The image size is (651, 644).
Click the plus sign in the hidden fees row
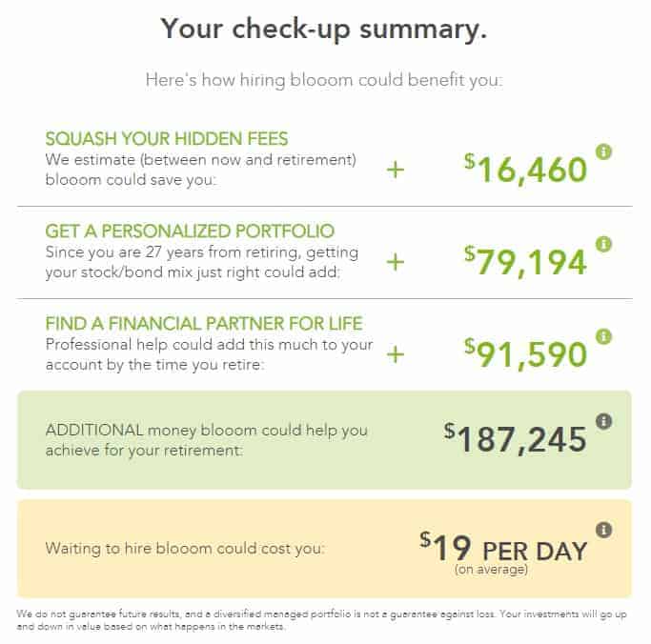point(395,171)
